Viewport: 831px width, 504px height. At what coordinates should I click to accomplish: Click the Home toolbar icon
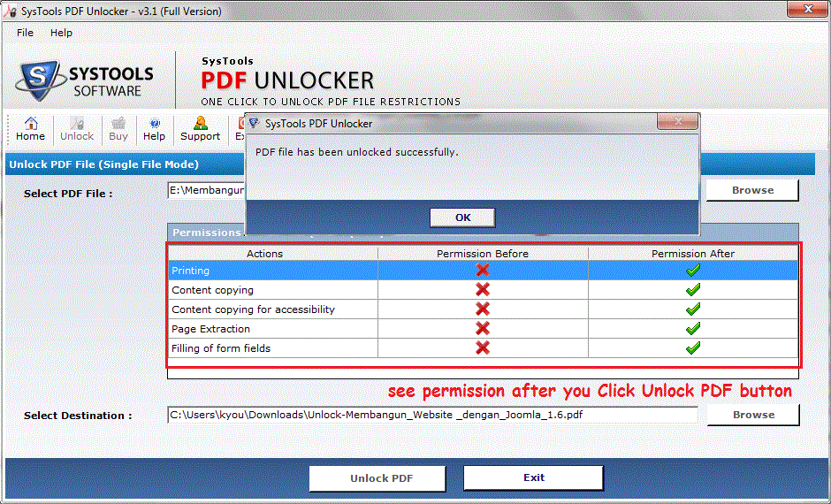30,129
